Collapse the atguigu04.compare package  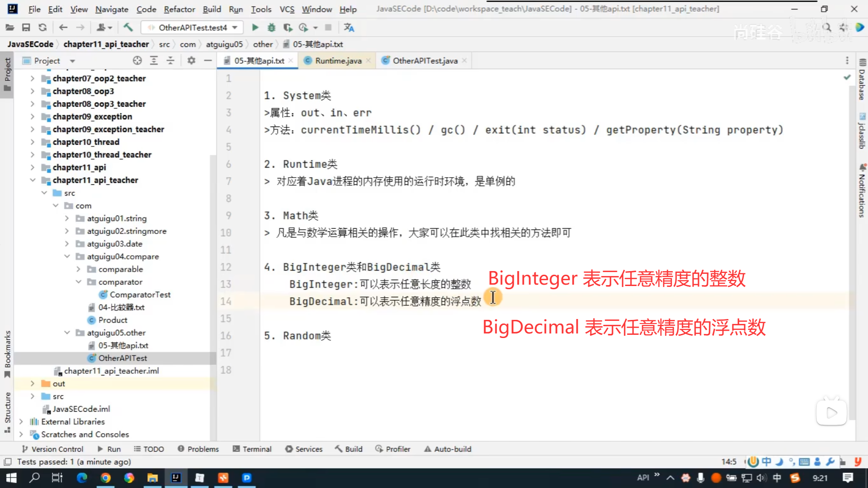click(67, 256)
